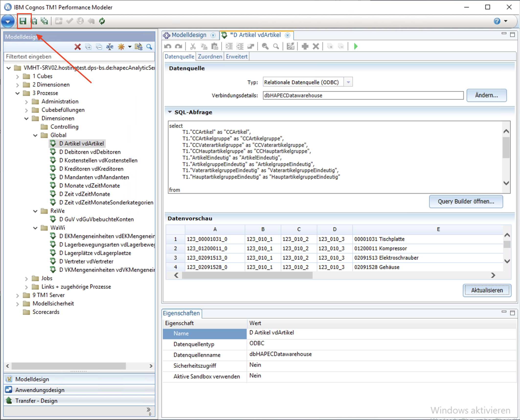Run the process with green play icon
Image resolution: width=520 pixels, height=420 pixels.
click(x=356, y=46)
